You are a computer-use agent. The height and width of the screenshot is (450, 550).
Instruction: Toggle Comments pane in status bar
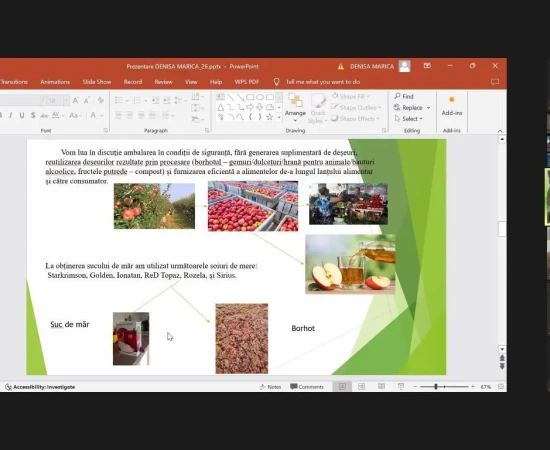point(307,387)
